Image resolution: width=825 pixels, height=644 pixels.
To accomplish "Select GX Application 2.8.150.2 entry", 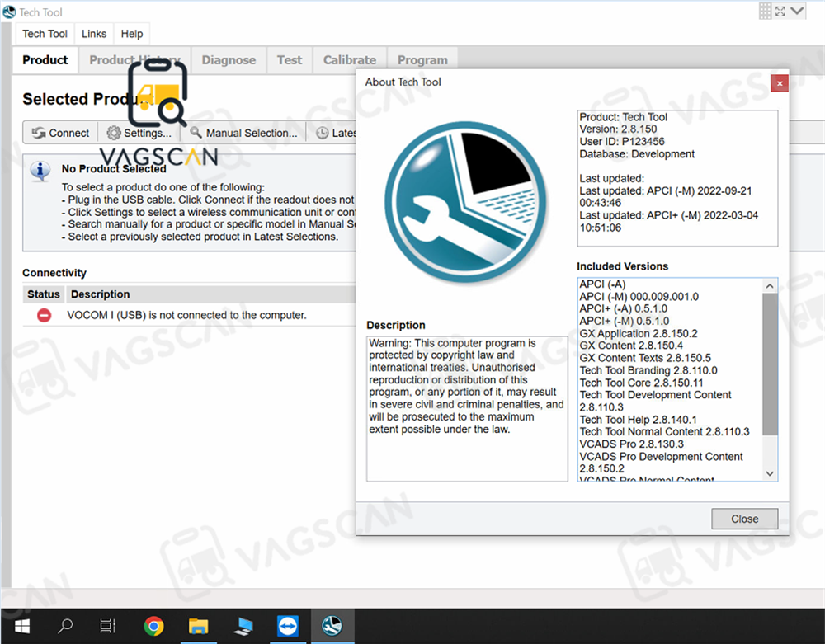I will click(x=639, y=334).
